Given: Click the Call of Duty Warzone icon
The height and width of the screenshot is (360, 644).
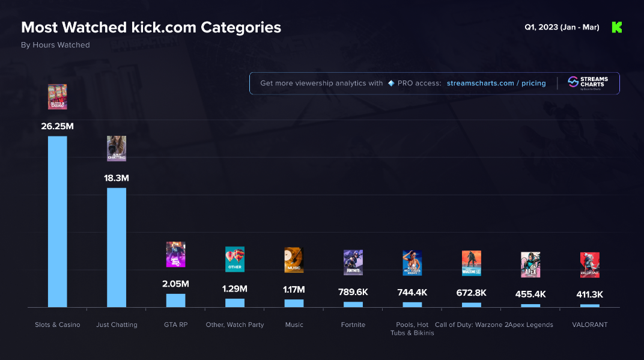Looking at the screenshot, I should (x=471, y=263).
